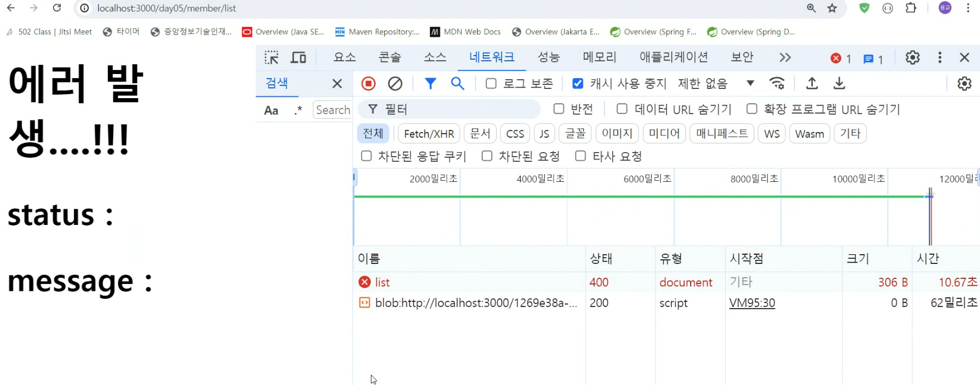Open network search with the magnifier icon
This screenshot has width=980, height=385.
coord(458,84)
